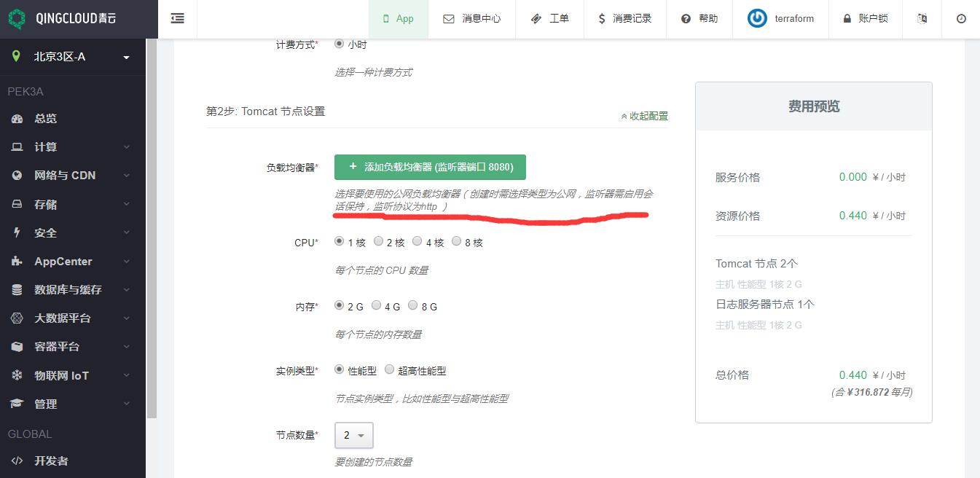Click the QingCloud logo icon
The height and width of the screenshot is (478, 980).
[x=17, y=19]
